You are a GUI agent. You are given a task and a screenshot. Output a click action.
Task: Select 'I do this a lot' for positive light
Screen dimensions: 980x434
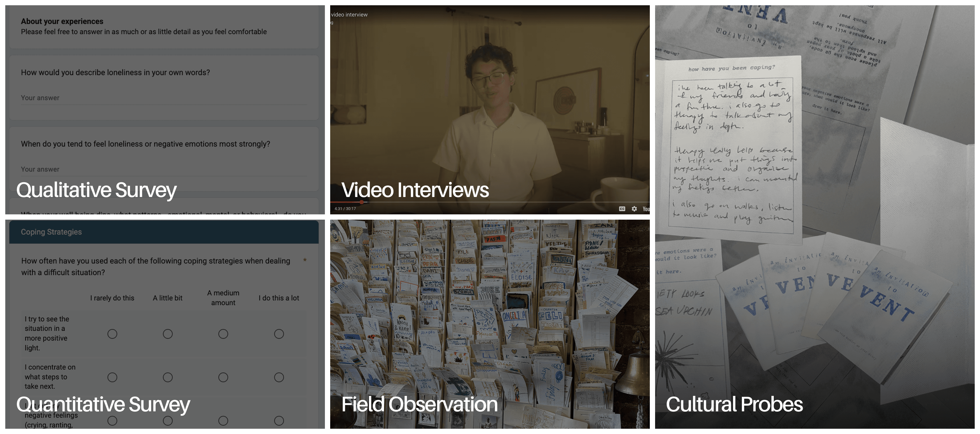[279, 334]
